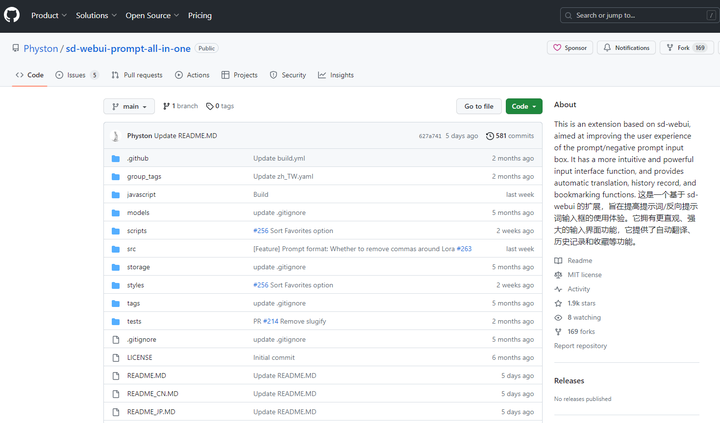Viewport: 720px width, 423px height.
Task: Click the Build commit message in javascript row
Action: (x=261, y=195)
